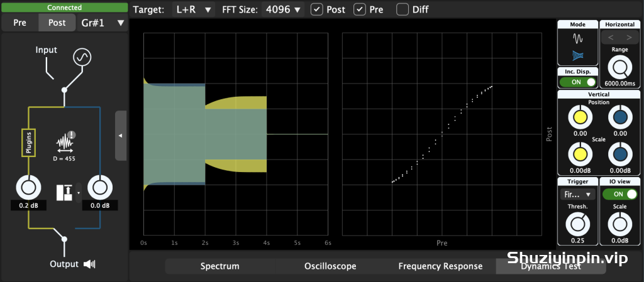The image size is (644, 282).
Task: Click the yellow vertical Position knob
Action: (x=580, y=117)
